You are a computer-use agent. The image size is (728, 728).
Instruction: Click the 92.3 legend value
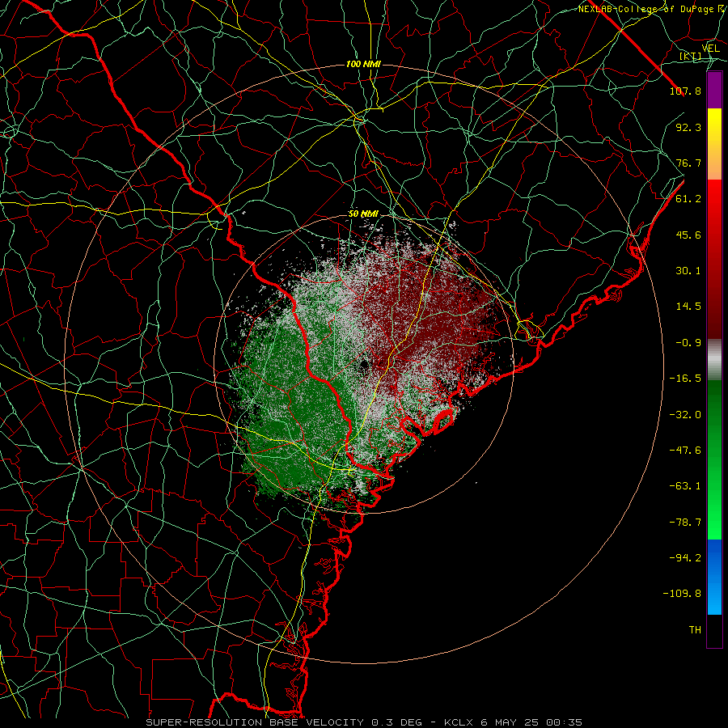(x=688, y=127)
